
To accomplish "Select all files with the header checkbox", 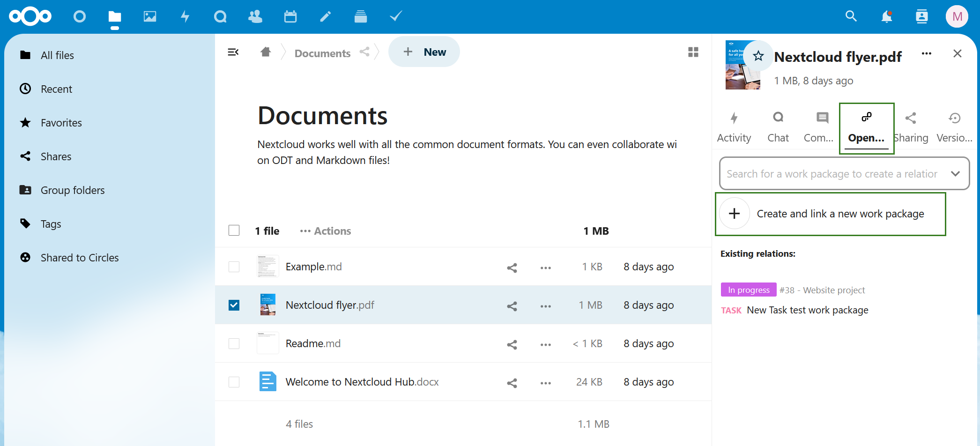I will tap(234, 230).
